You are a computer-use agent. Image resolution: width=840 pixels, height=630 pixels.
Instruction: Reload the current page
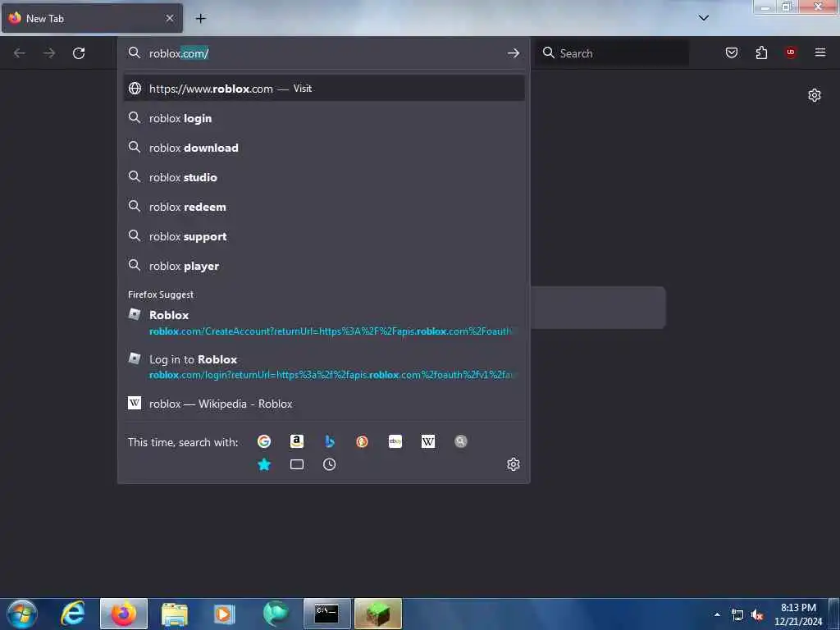pyautogui.click(x=79, y=53)
